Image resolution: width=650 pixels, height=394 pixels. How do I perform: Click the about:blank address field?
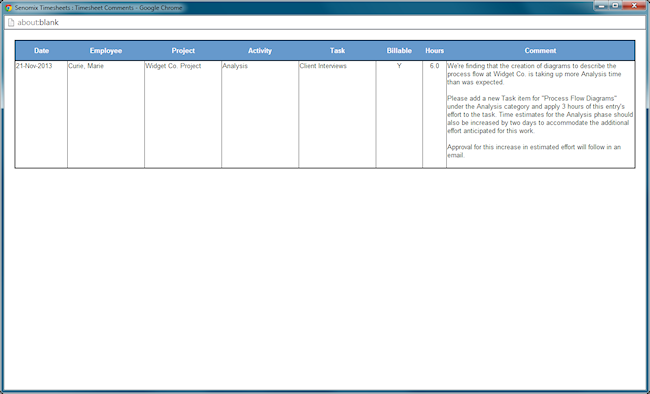tap(325, 22)
